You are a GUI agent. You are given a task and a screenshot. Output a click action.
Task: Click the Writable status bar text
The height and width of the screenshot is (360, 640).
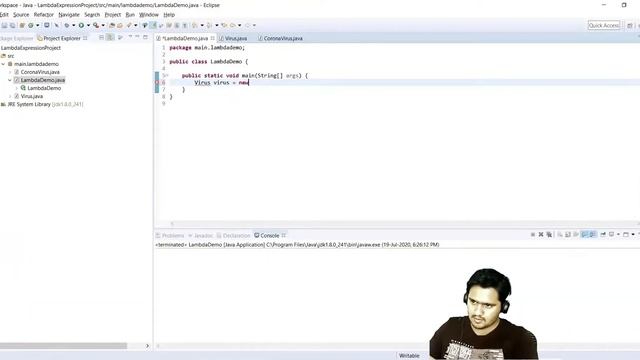coord(409,356)
